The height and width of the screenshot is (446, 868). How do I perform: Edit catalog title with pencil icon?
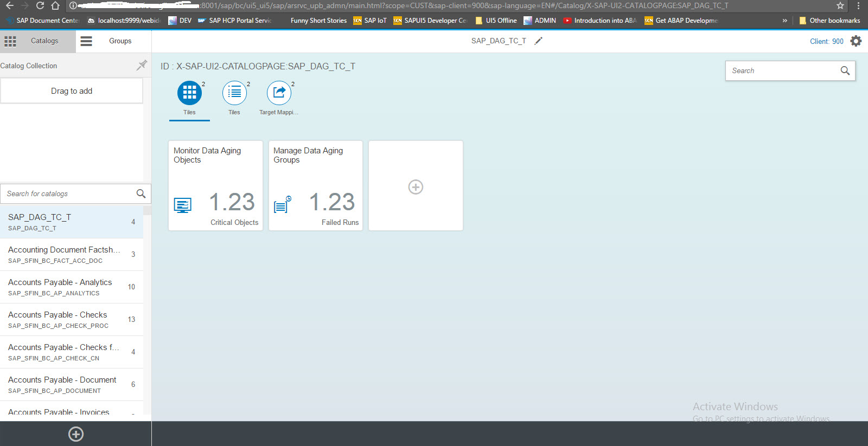538,41
